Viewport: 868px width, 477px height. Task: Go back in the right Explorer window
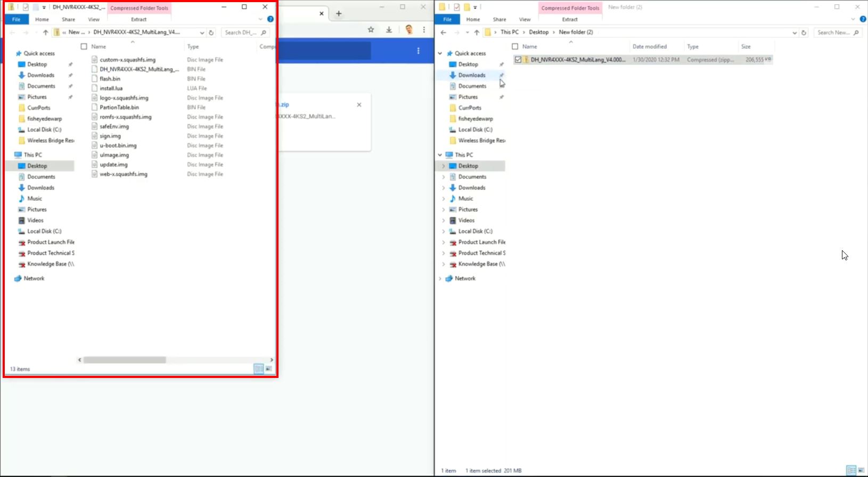tap(444, 32)
